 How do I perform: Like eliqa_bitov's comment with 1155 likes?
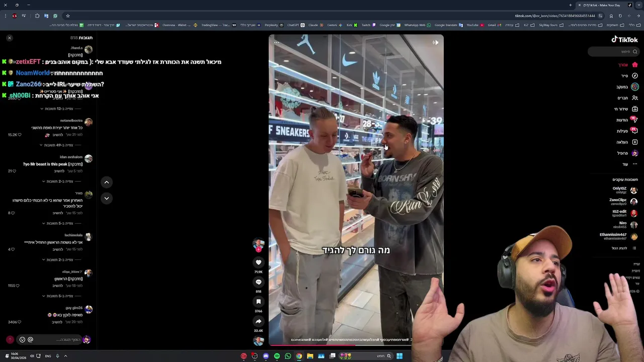pyautogui.click(x=18, y=286)
